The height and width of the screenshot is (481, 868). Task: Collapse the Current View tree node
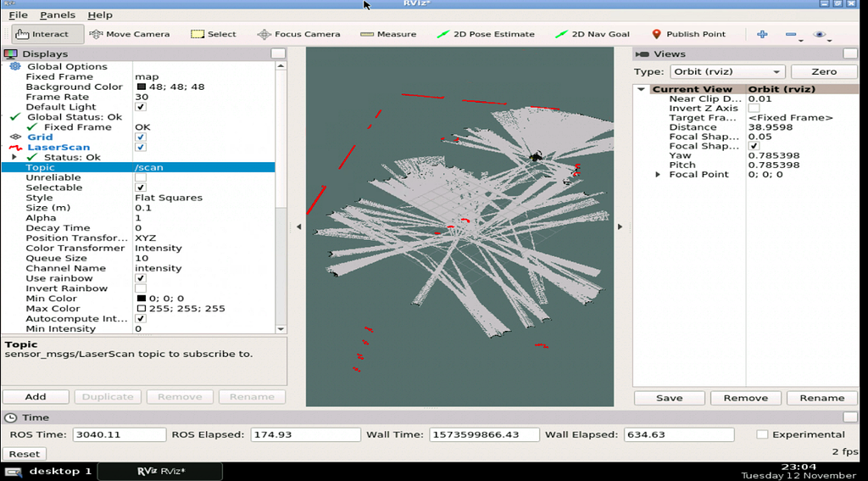641,89
